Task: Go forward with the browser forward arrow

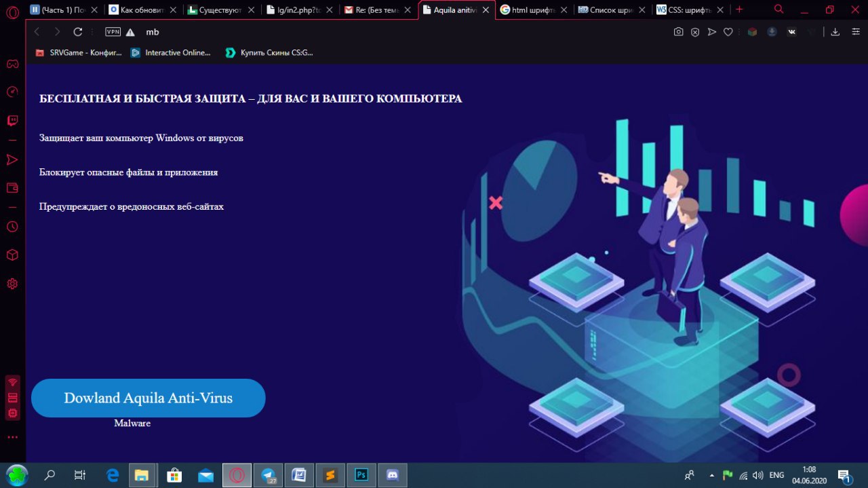Action: pos(57,32)
